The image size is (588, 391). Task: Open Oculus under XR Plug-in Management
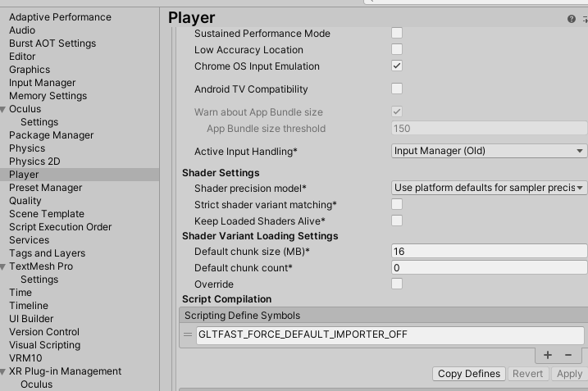(36, 384)
